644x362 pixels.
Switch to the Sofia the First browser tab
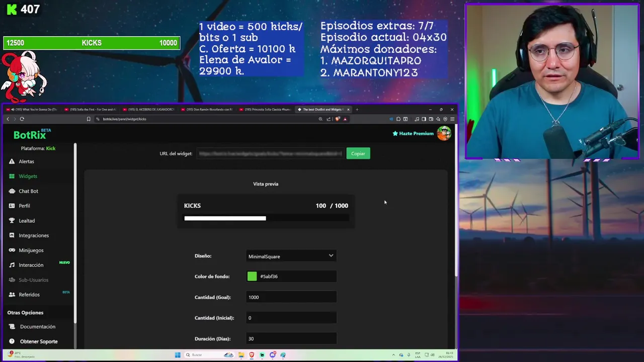pos(91,110)
